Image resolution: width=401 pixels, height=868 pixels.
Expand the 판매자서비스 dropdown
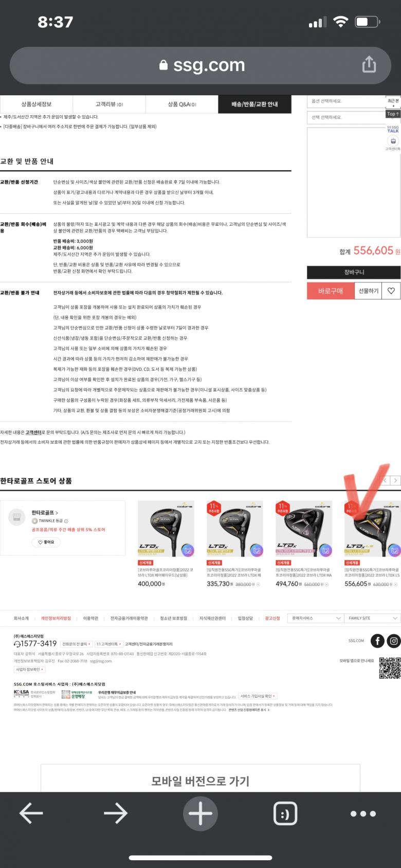[316, 618]
